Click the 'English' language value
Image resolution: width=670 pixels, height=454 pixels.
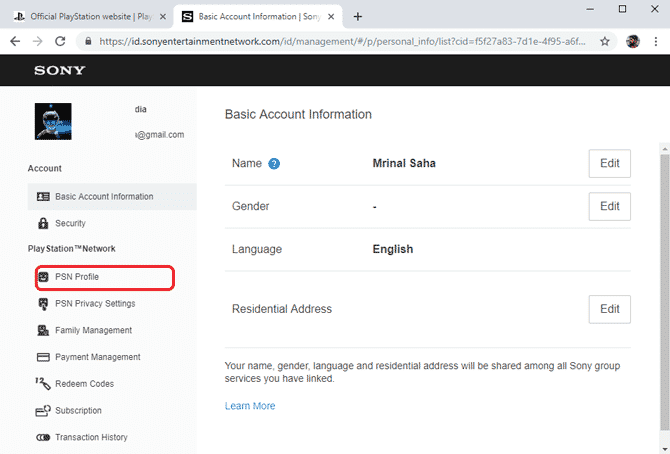393,249
